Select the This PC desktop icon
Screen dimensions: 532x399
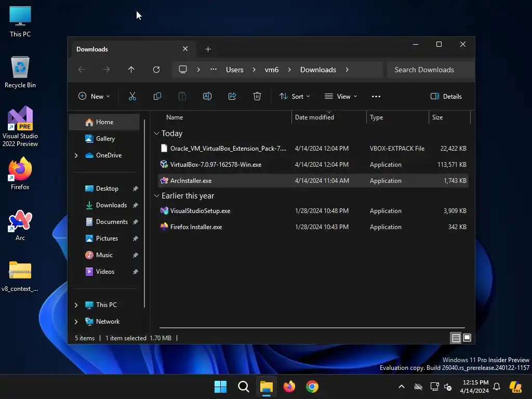pyautogui.click(x=20, y=21)
